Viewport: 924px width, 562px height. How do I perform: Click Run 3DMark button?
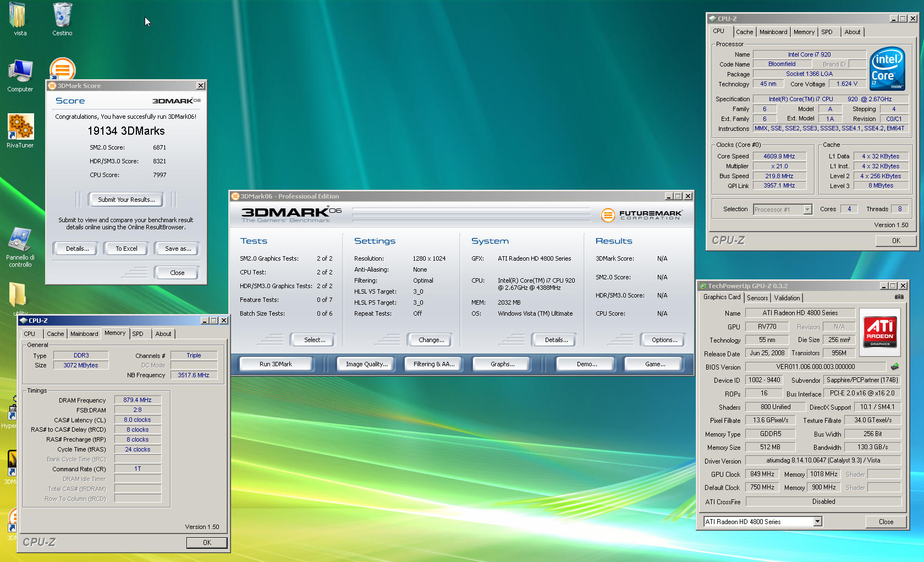point(276,364)
